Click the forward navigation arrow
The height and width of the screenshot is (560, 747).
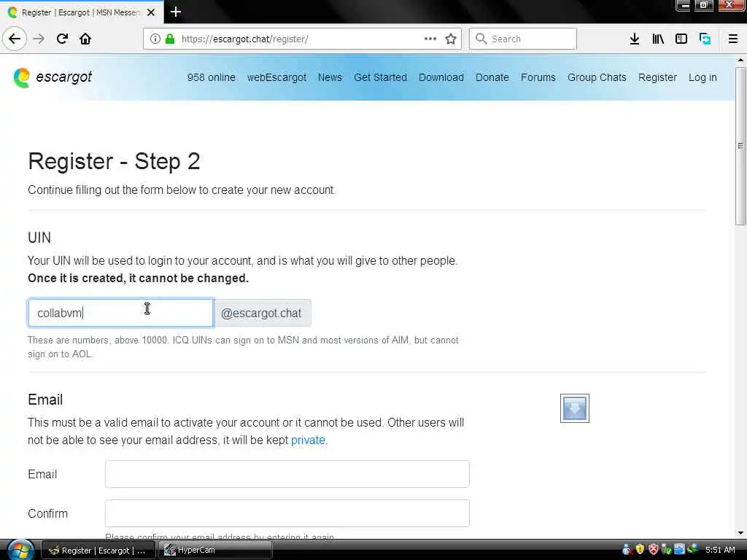(x=39, y=39)
